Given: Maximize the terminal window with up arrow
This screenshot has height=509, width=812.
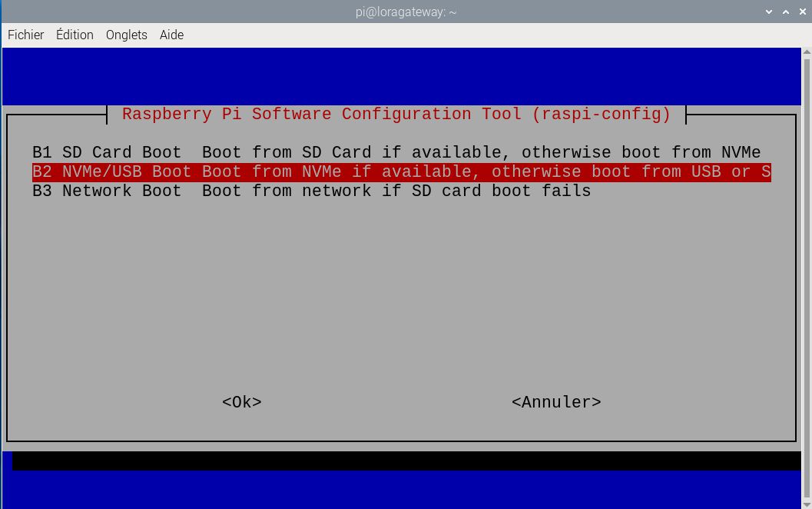Looking at the screenshot, I should [786, 12].
